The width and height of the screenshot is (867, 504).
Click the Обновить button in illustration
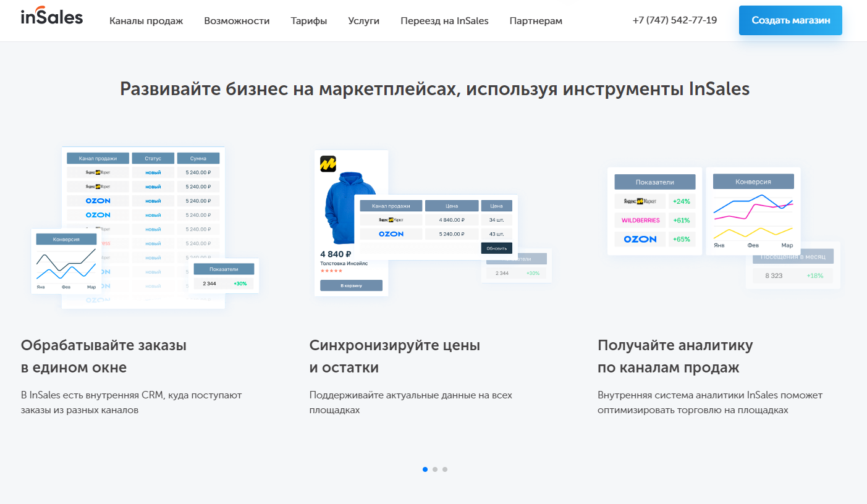coord(497,248)
